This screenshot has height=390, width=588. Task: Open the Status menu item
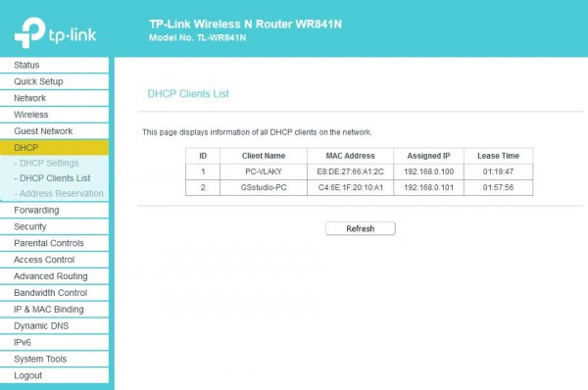click(x=54, y=65)
